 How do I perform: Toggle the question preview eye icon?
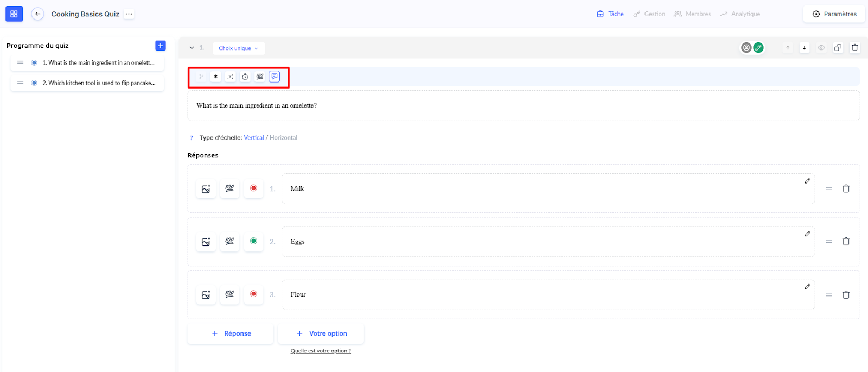point(821,48)
